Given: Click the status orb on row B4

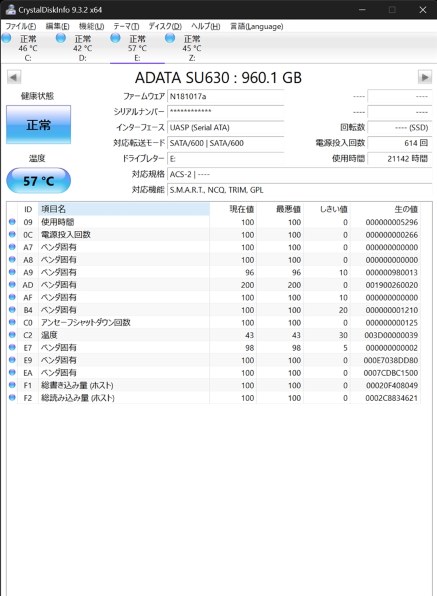Looking at the screenshot, I should 12,309.
